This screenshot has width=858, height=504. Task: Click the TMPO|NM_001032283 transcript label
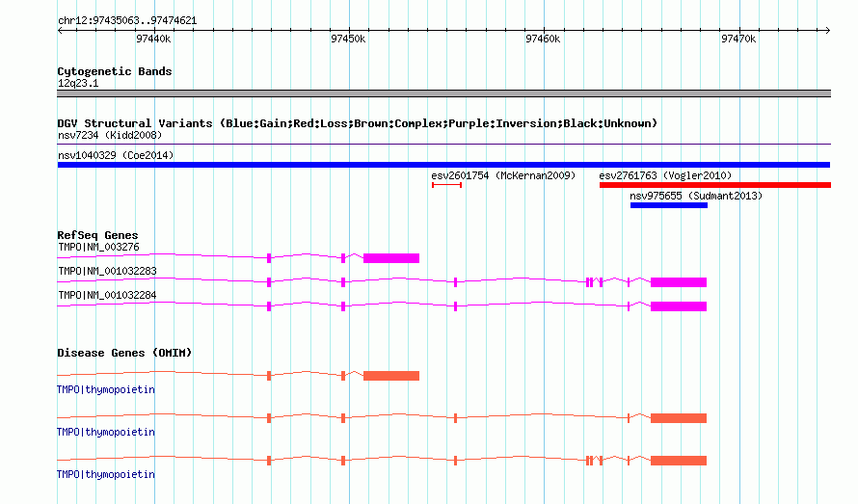107,271
